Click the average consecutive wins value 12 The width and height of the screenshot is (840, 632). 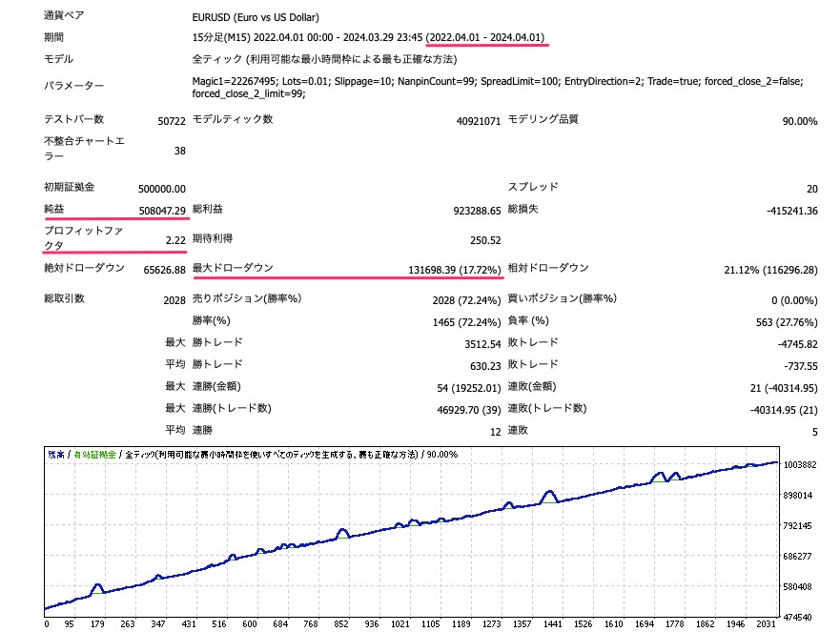click(496, 432)
